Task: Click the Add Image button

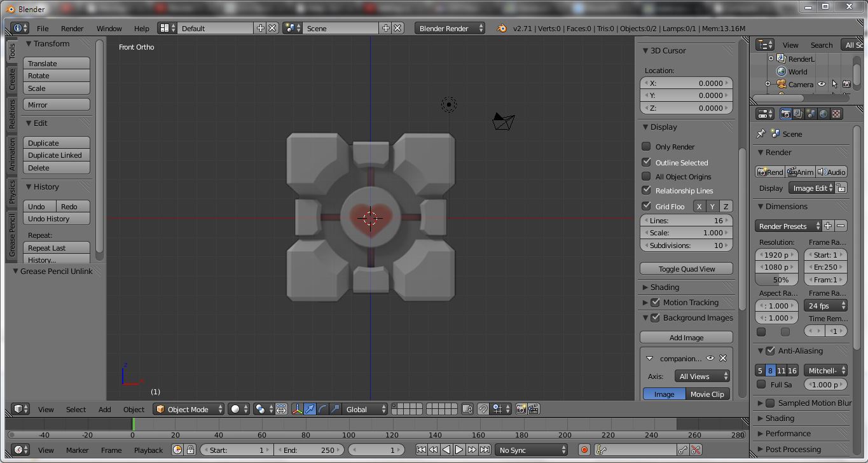Action: [x=686, y=337]
